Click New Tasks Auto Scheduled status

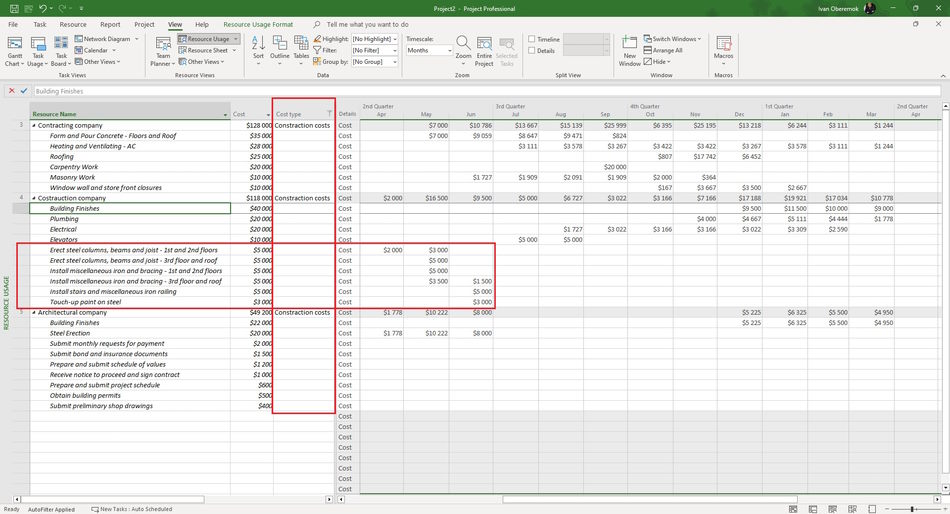(131, 509)
